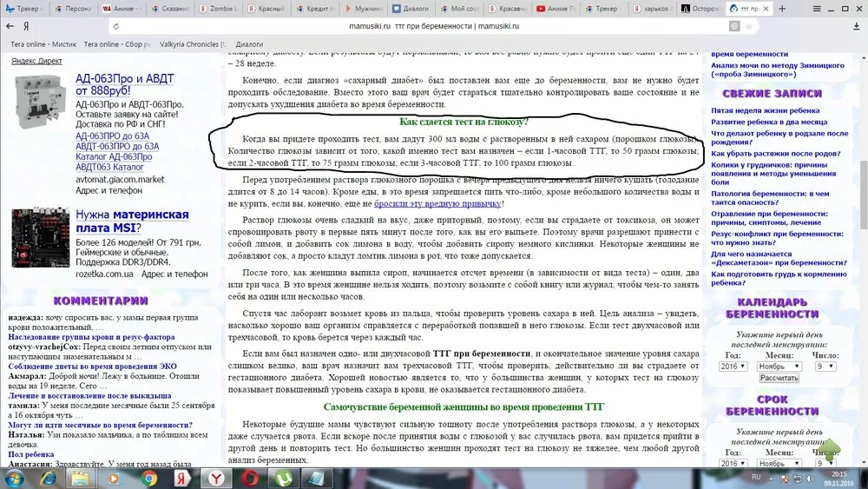Screen dimensions: 868x489
Task: Open a new tab with the plus button
Action: (782, 9)
